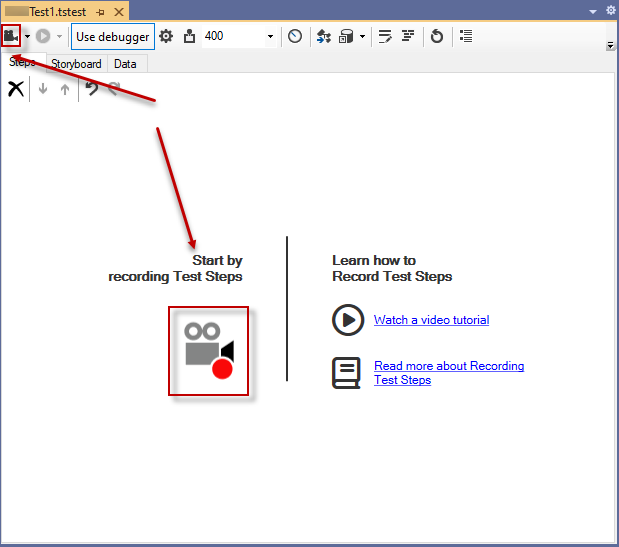Click the 400 combo box field
This screenshot has width=619, height=547.
point(239,36)
